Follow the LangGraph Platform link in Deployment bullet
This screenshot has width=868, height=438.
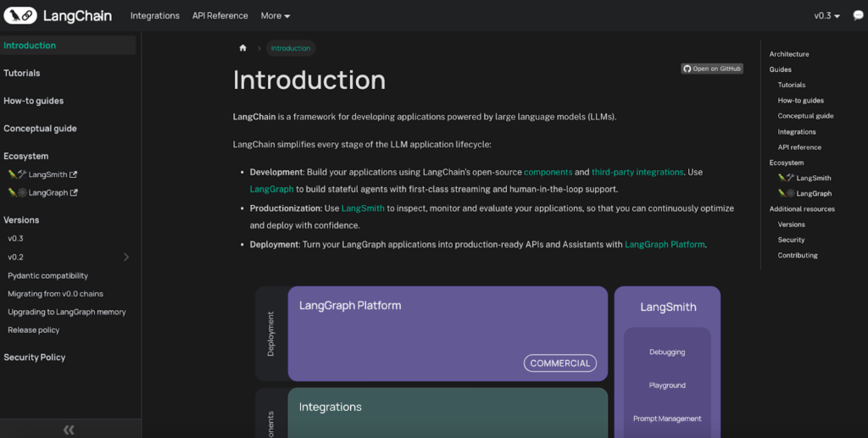(x=665, y=245)
